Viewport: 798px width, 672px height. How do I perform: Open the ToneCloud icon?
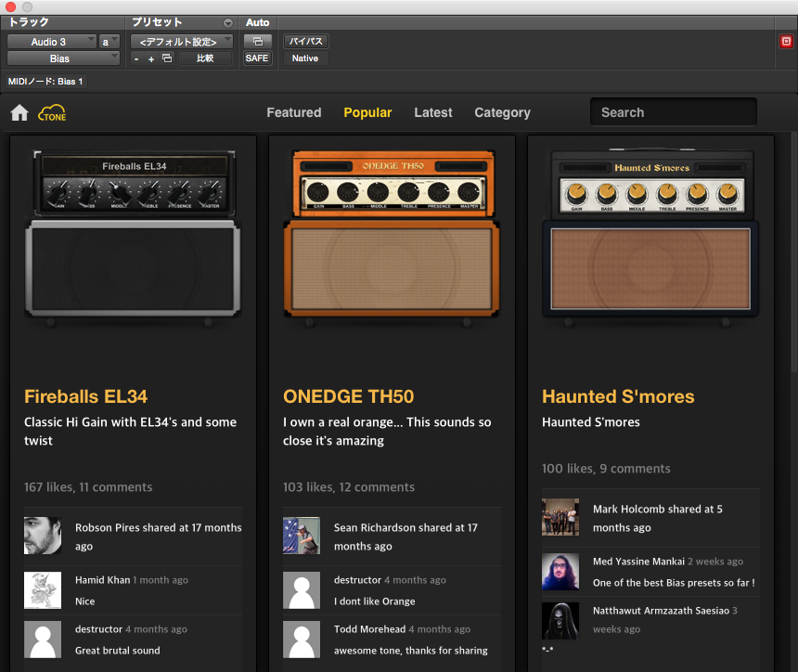pyautogui.click(x=52, y=113)
